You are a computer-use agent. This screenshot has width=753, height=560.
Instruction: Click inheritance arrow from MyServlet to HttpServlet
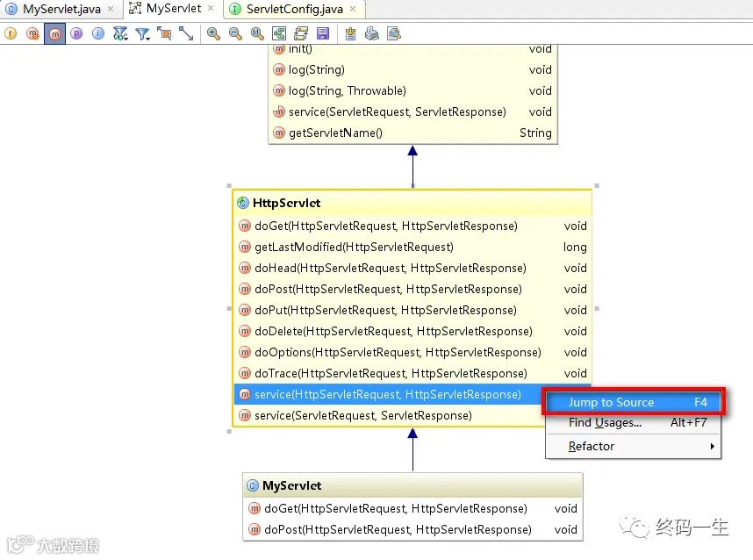412,449
